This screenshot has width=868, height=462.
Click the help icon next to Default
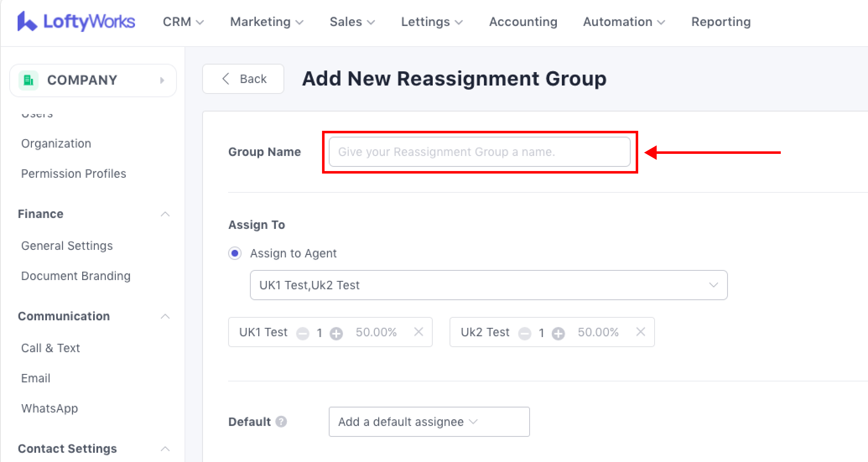point(281,421)
